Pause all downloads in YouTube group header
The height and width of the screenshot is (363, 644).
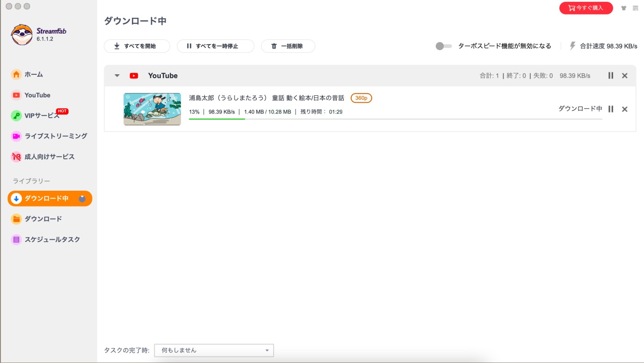tap(611, 75)
